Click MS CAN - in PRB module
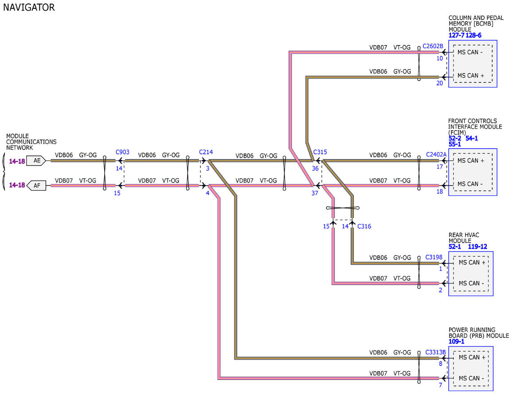Viewport: 532px width, 411px height. coord(472,378)
